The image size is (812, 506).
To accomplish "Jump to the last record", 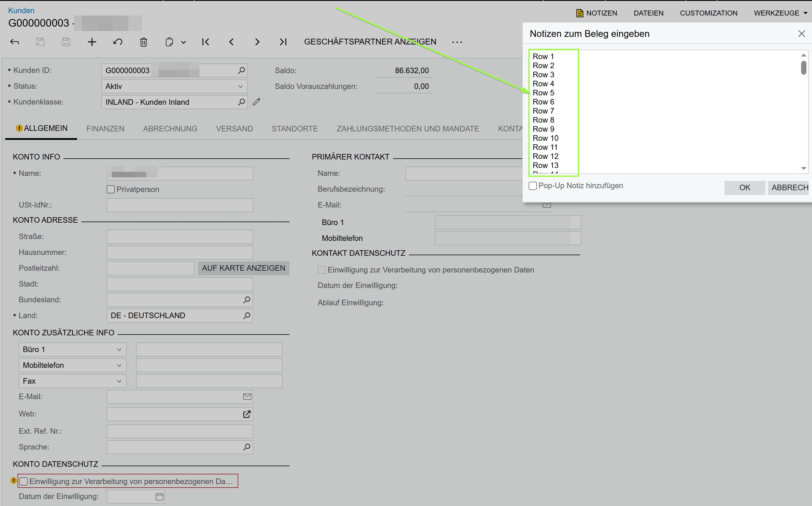I will click(x=283, y=42).
